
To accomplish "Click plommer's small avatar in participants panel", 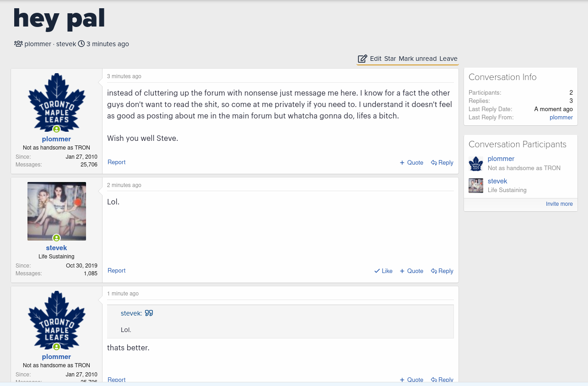I will 476,163.
